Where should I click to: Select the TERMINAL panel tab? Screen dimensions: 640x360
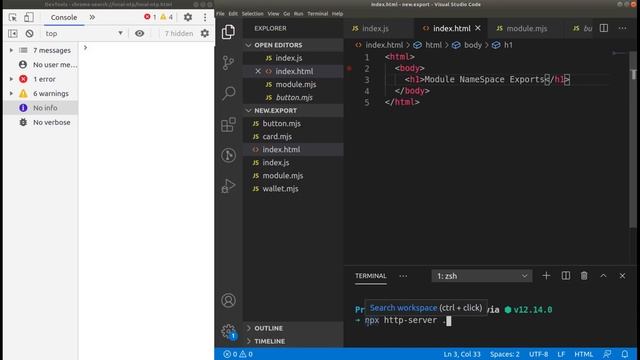pyautogui.click(x=371, y=276)
